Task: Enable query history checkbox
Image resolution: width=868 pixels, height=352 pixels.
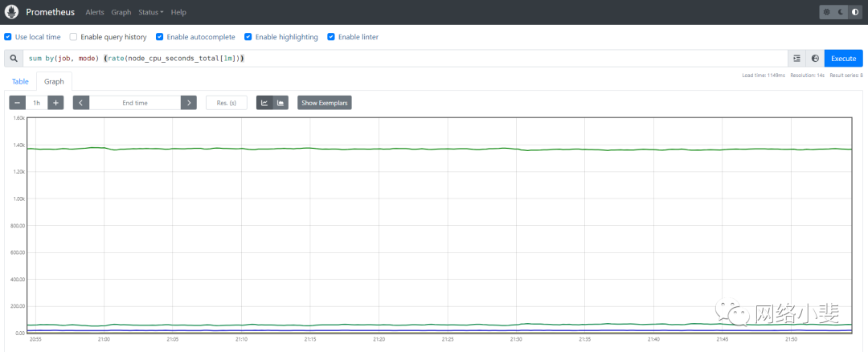Action: click(x=74, y=37)
